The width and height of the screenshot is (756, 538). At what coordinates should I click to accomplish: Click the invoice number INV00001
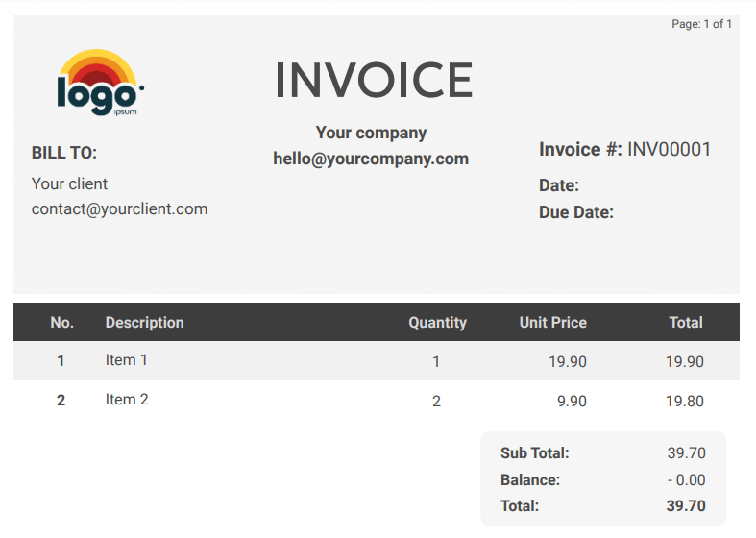pos(669,149)
